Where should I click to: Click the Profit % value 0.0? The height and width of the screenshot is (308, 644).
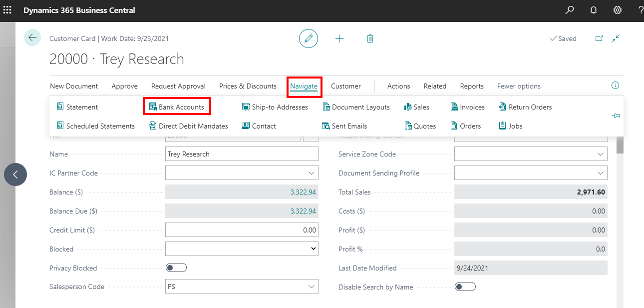point(600,249)
